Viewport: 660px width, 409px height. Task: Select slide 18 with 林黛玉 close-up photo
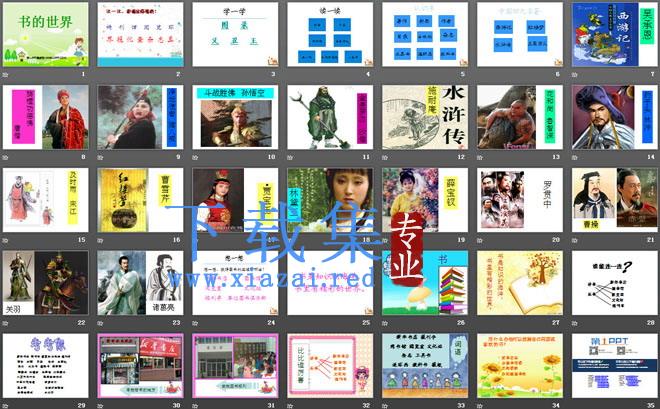click(330, 200)
